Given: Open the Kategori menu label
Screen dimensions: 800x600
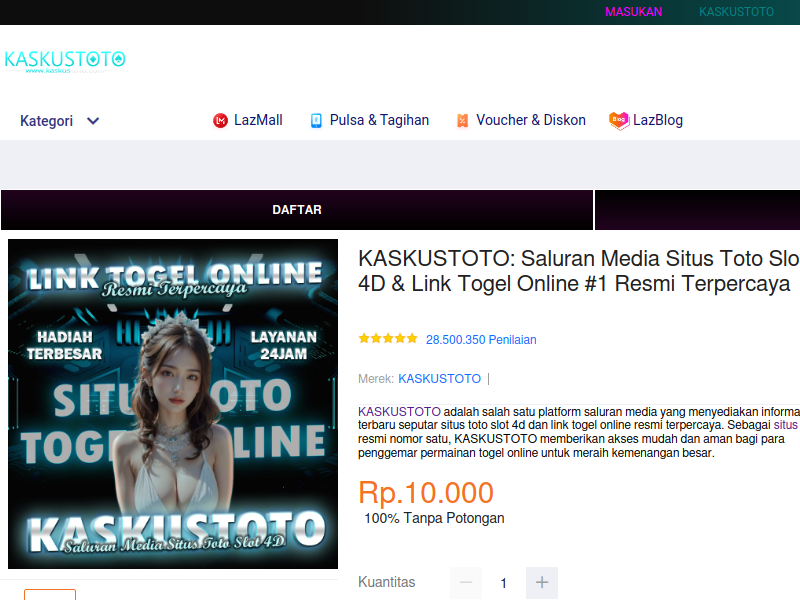Looking at the screenshot, I should tap(46, 121).
